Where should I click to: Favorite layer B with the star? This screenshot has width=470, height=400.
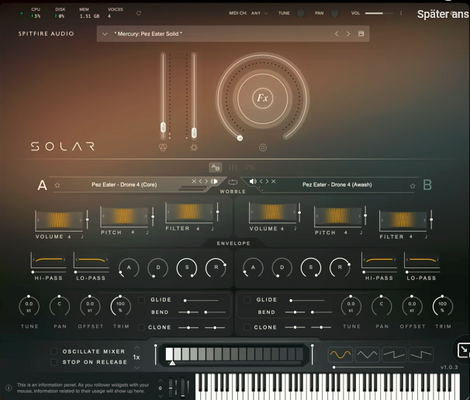pos(413,186)
